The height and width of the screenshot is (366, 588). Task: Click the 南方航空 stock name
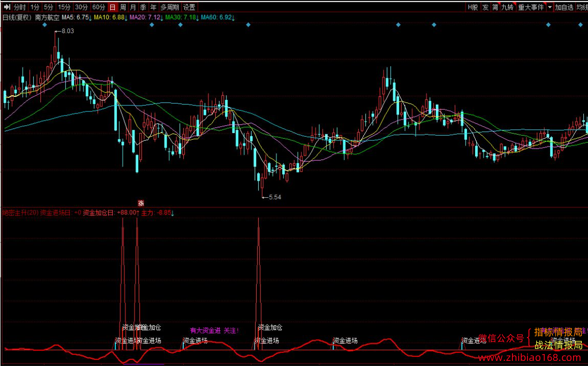click(47, 17)
